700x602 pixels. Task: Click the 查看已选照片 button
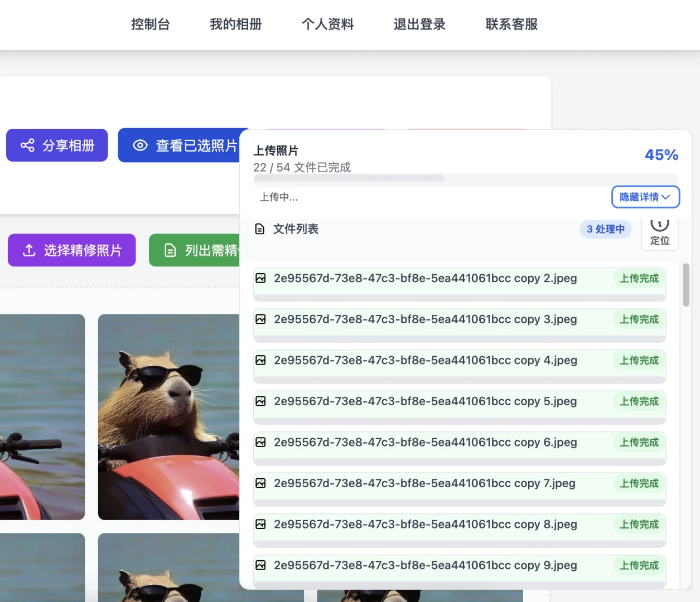coord(179,145)
